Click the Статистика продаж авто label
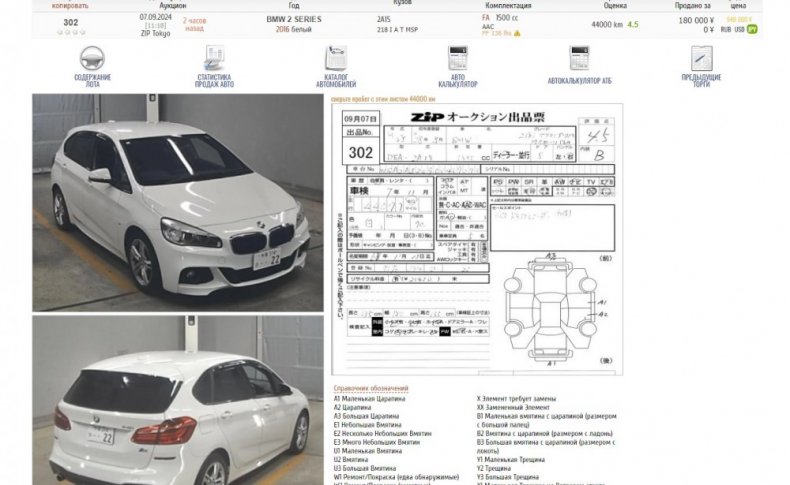The width and height of the screenshot is (790, 485). coord(214,81)
